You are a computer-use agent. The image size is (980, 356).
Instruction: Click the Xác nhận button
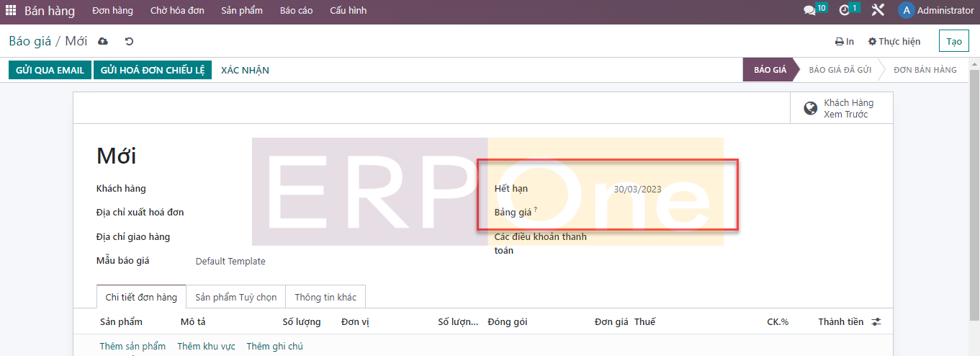245,70
